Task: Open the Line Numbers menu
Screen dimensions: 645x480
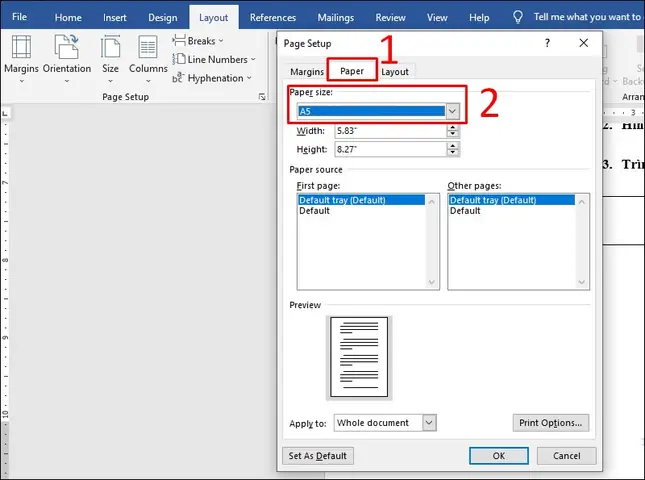Action: 214,60
